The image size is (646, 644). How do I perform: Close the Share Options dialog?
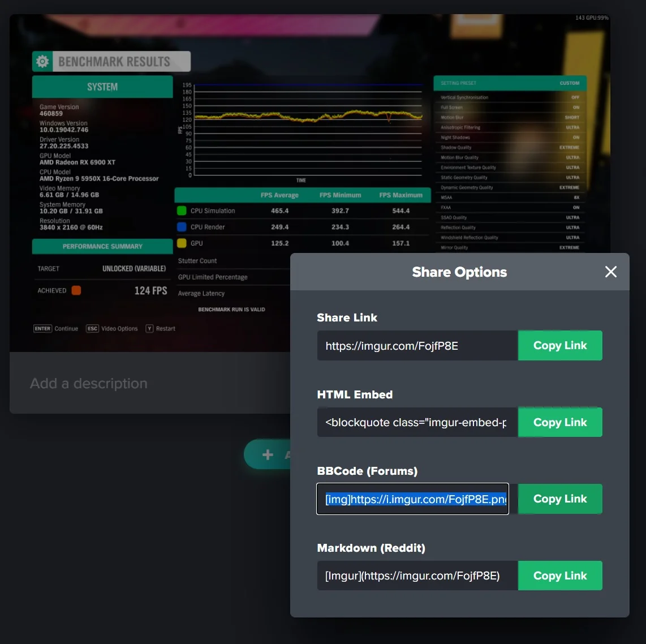click(610, 272)
